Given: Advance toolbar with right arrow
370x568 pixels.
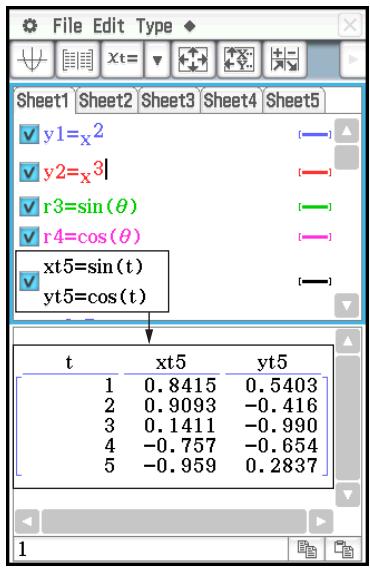Looking at the screenshot, I should tap(352, 59).
